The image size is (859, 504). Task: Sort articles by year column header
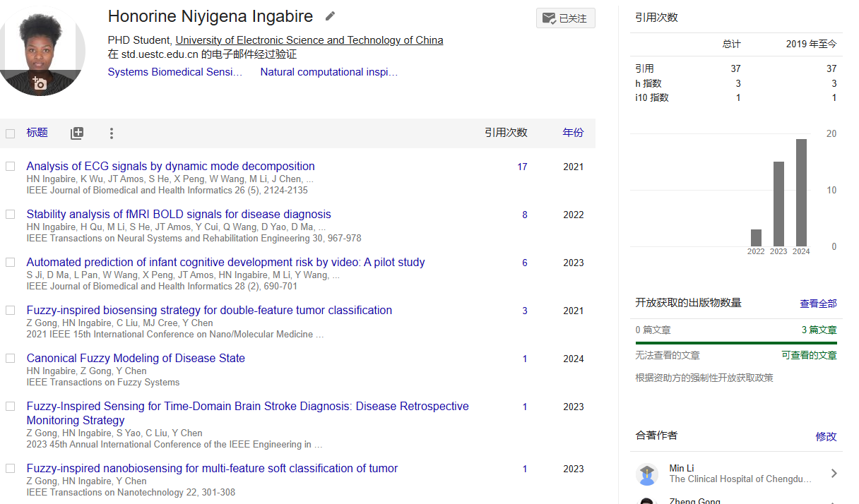click(x=573, y=133)
